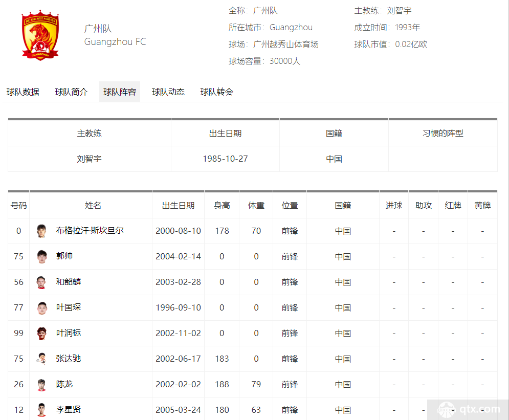
Task: Open the 球队动态 tab
Action: click(x=168, y=92)
